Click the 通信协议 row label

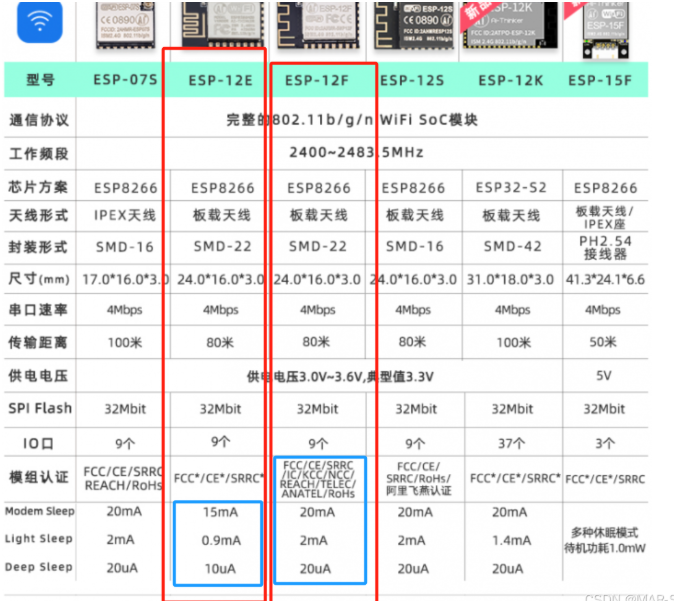click(39, 120)
